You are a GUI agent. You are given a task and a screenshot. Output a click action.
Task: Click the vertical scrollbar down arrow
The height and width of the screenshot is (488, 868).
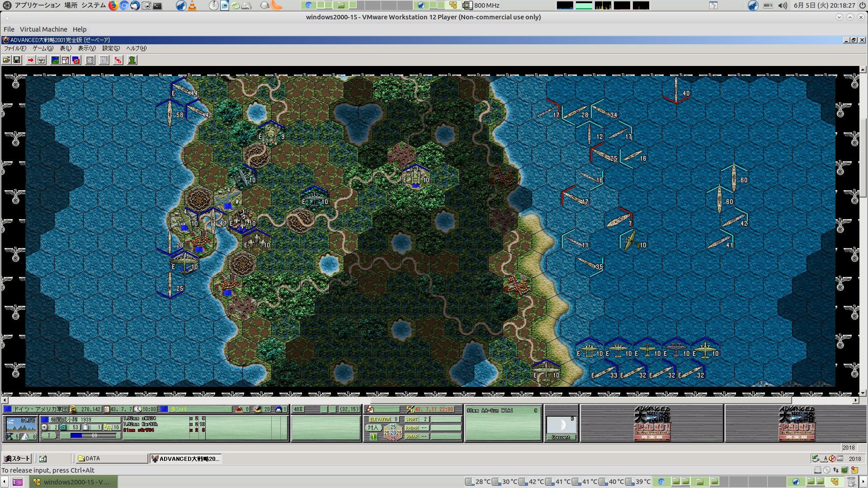tap(863, 393)
